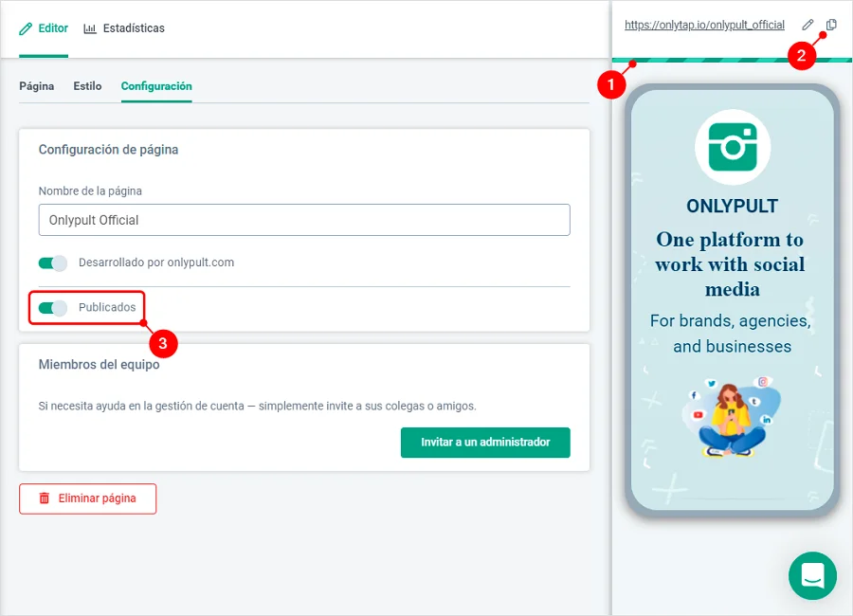Click the Eliminar página button
Viewport: 853px width, 616px height.
[87, 498]
